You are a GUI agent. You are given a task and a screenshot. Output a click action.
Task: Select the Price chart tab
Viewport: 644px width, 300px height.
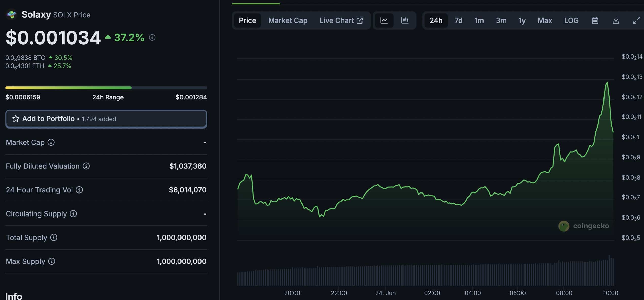[x=248, y=20]
